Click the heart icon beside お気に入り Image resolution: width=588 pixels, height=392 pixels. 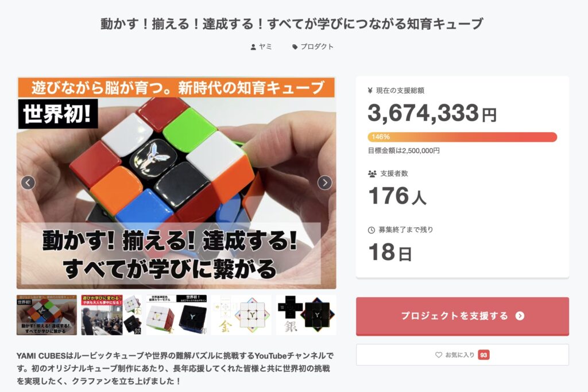(x=438, y=355)
